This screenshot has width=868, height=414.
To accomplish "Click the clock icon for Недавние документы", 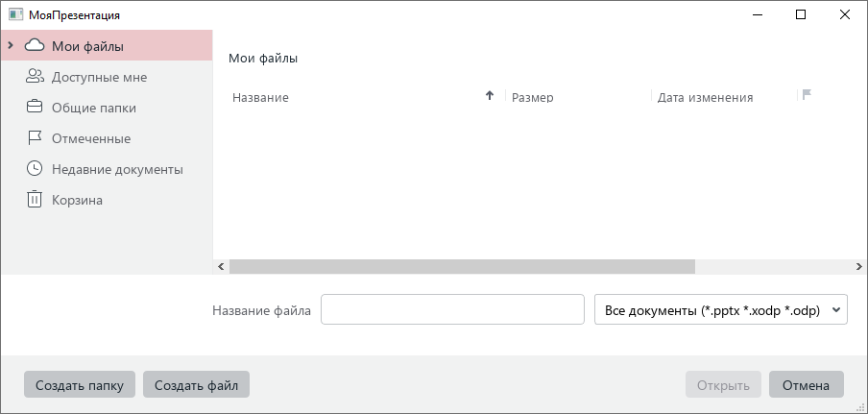I will [35, 169].
